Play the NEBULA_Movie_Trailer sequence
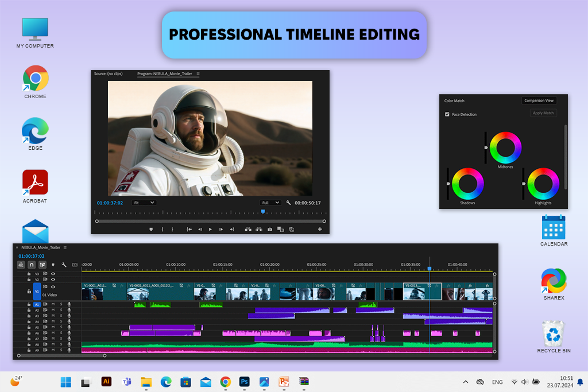This screenshot has height=392, width=588. pyautogui.click(x=210, y=230)
